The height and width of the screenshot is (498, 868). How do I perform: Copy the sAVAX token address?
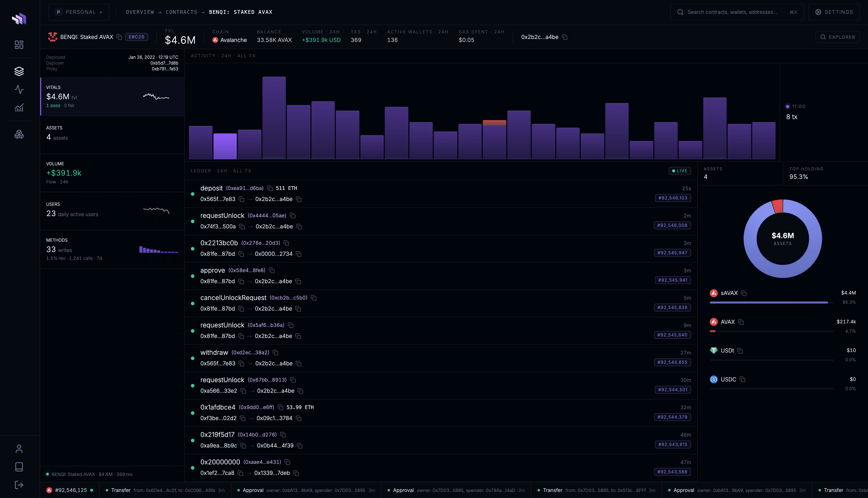pos(744,293)
